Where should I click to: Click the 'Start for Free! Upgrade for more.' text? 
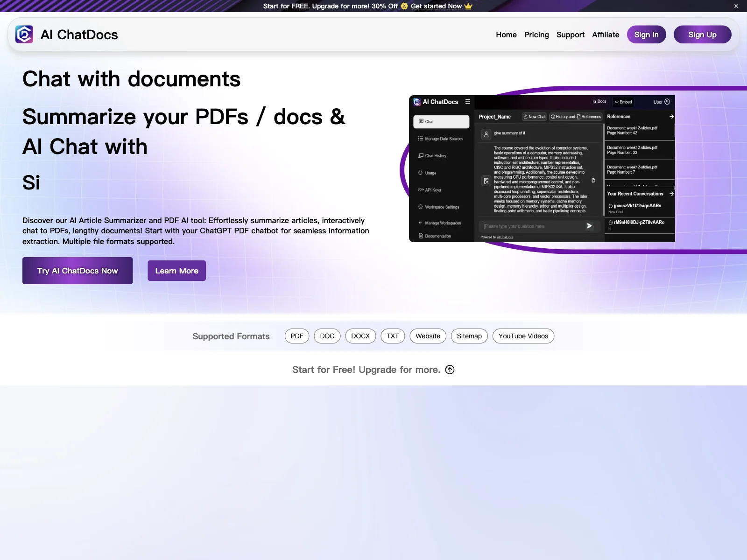click(366, 370)
